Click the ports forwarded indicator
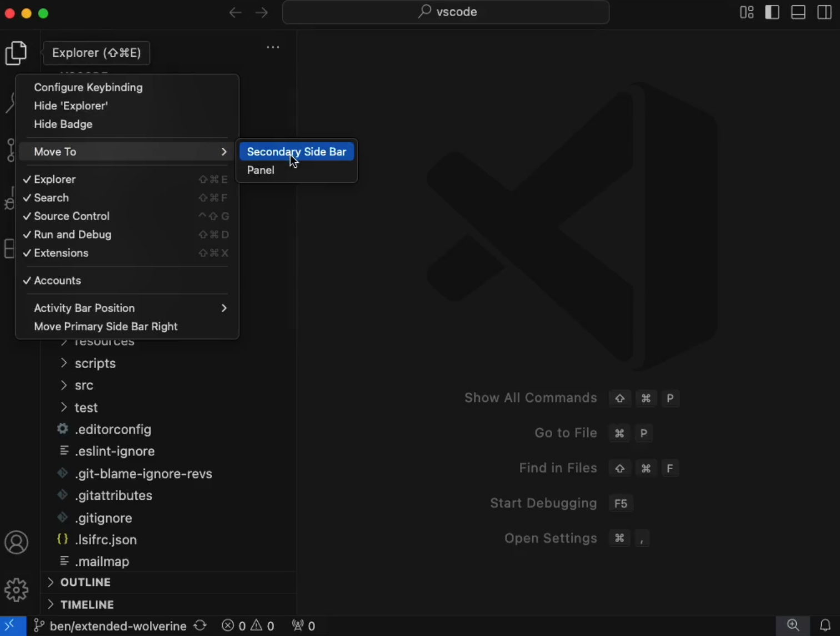Screen dimensions: 840x636 [303, 626]
